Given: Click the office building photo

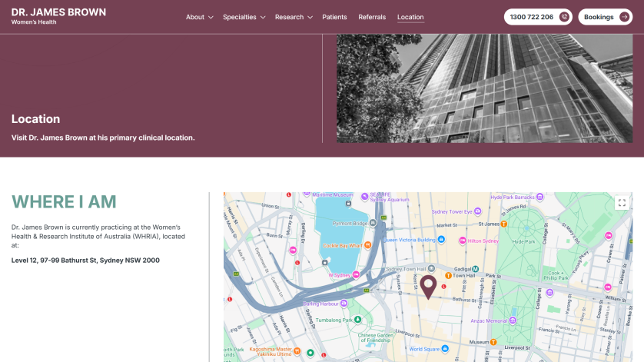Looking at the screenshot, I should click(x=484, y=88).
